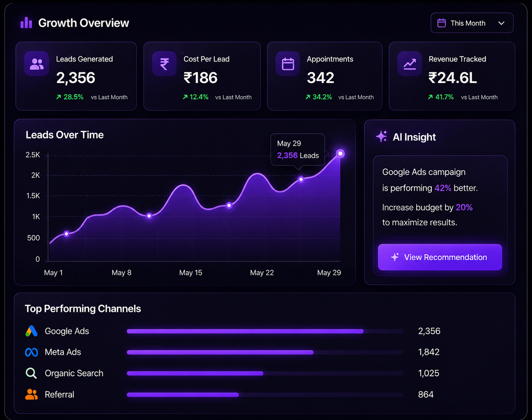The height and width of the screenshot is (420, 532).
Task: Click the "2.5K" y-axis label
Action: click(x=33, y=155)
